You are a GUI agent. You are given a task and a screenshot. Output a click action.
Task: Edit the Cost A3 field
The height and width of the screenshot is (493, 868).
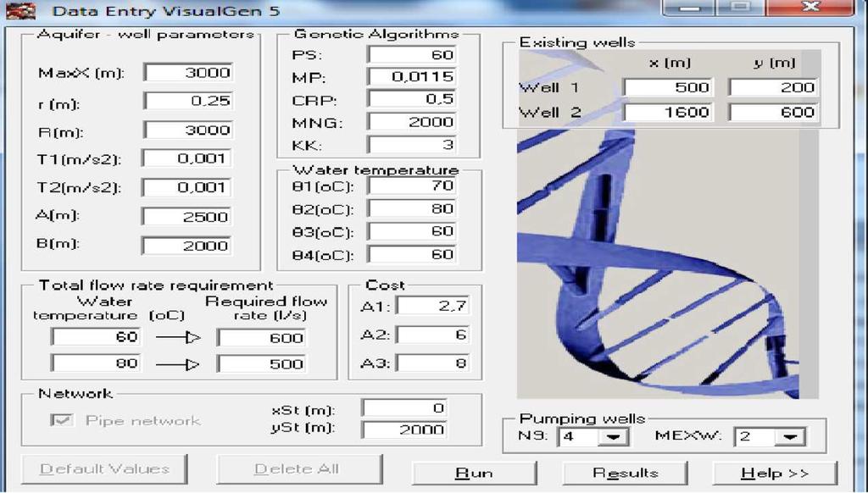[x=433, y=363]
